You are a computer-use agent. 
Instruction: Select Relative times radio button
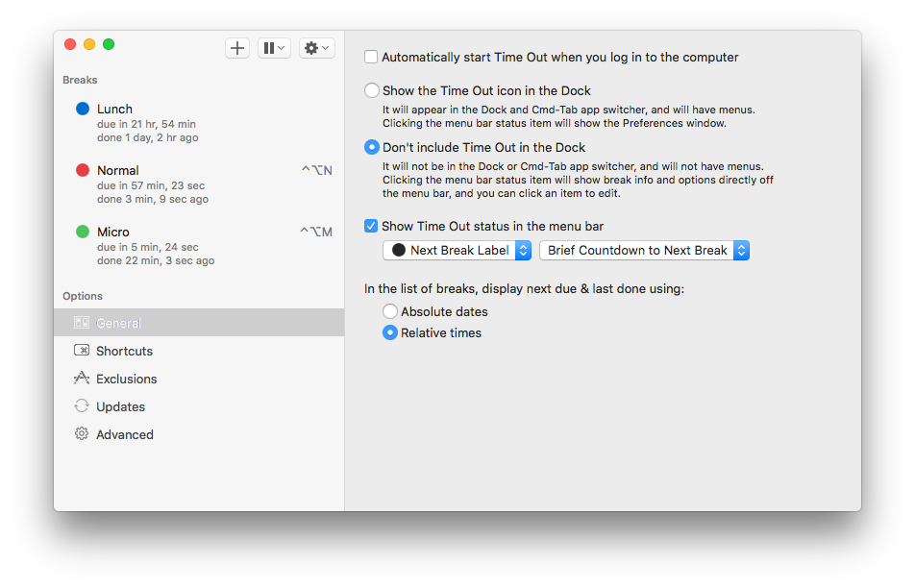click(x=390, y=332)
